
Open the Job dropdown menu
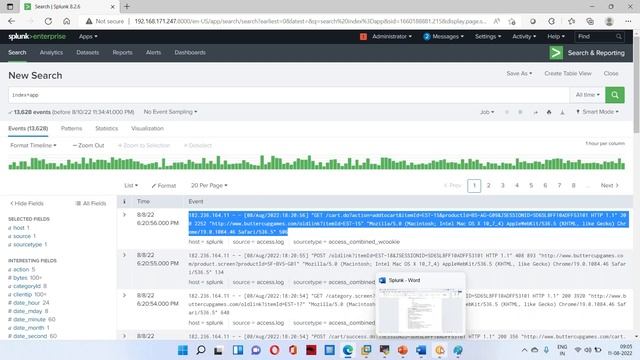tap(487, 112)
